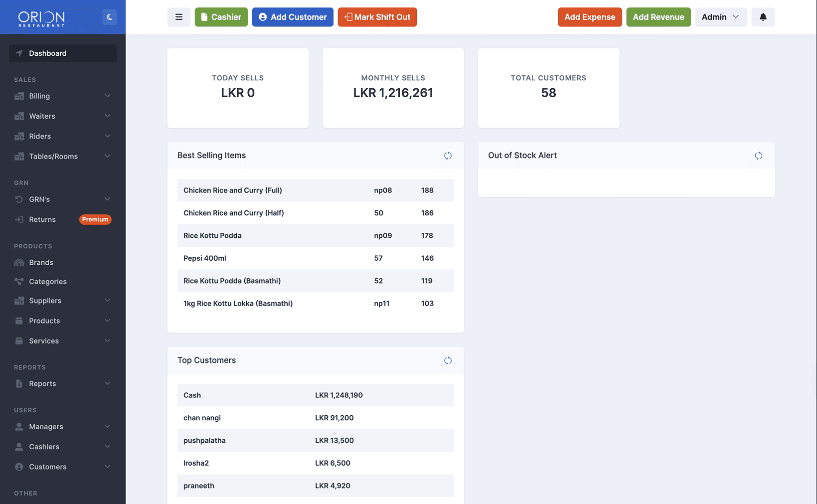Click the Tables/Rooms sidebar icon
817x504 pixels.
(x=19, y=157)
